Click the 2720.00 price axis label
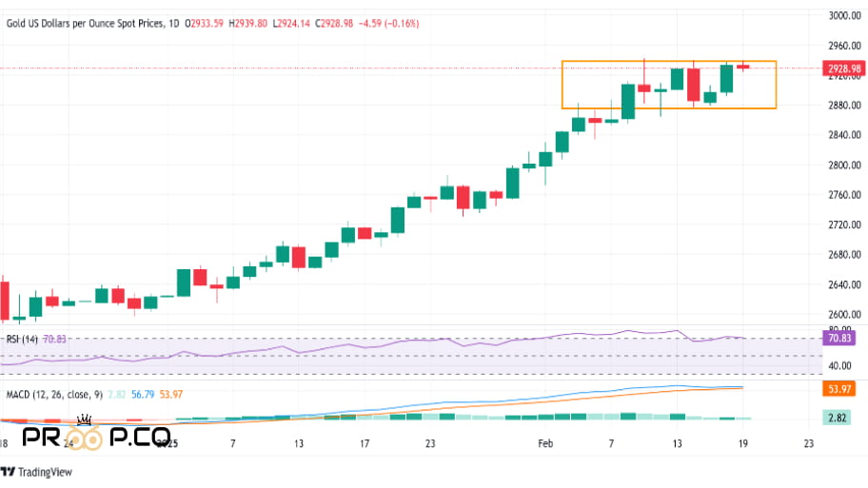This screenshot has width=868, height=488. pyautogui.click(x=844, y=224)
